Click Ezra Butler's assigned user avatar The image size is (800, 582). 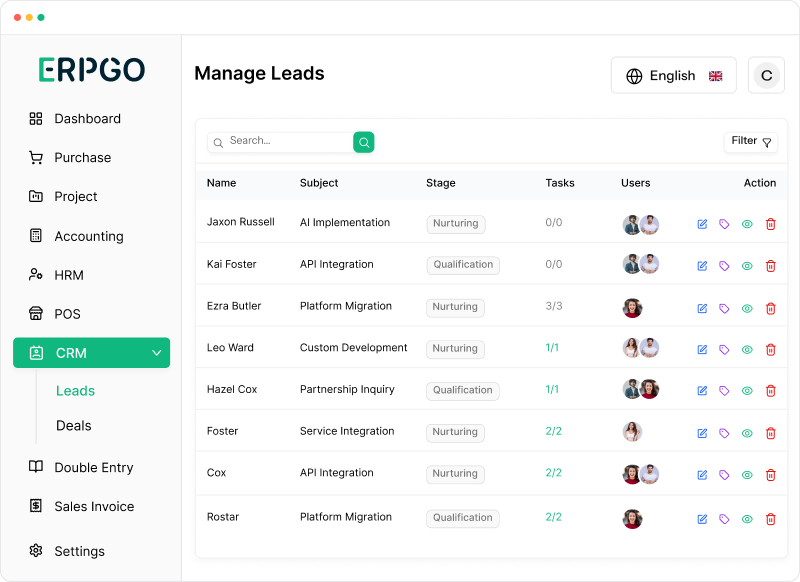632,308
